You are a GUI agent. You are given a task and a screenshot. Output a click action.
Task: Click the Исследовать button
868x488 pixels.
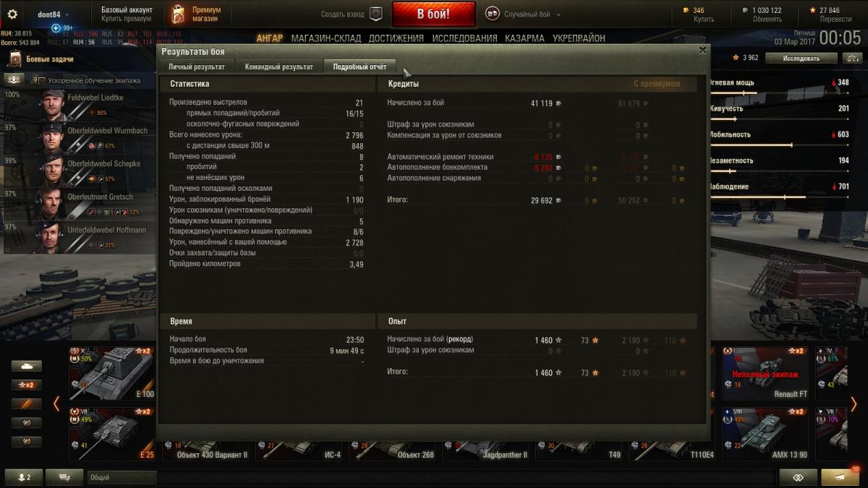801,58
